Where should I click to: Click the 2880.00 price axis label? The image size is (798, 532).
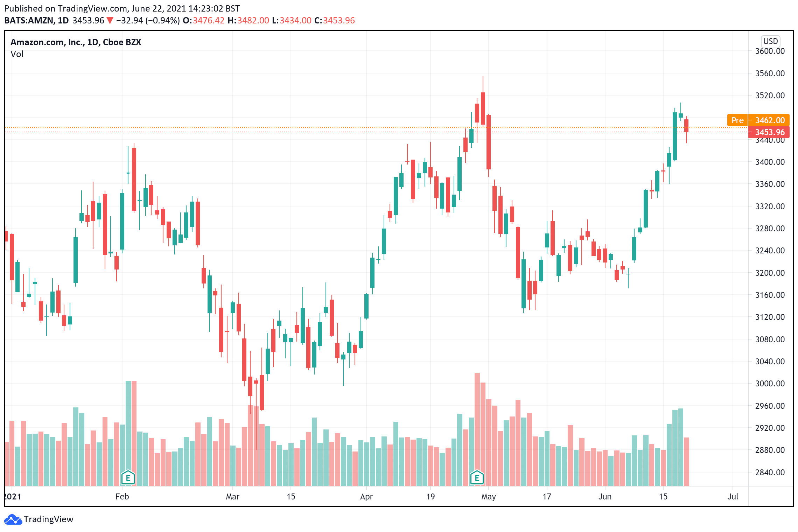pyautogui.click(x=770, y=450)
